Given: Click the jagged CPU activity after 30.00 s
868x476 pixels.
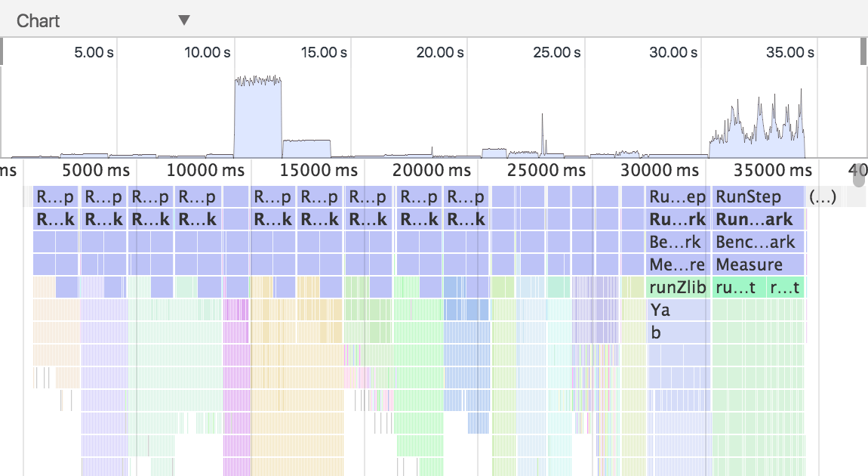Looking at the screenshot, I should [757, 130].
